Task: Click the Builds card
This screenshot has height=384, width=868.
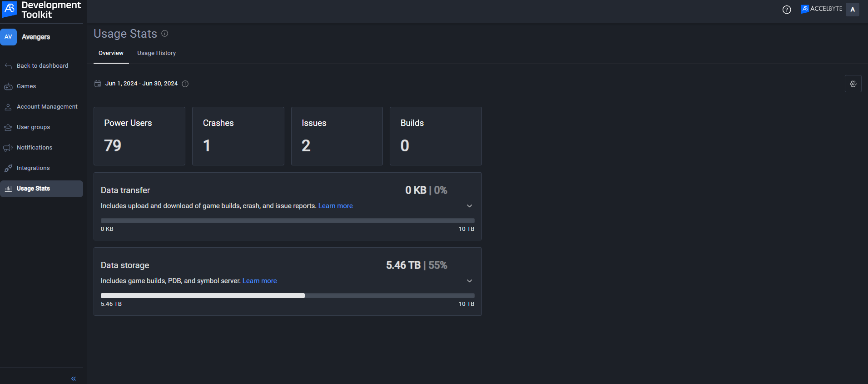Action: pos(436,136)
